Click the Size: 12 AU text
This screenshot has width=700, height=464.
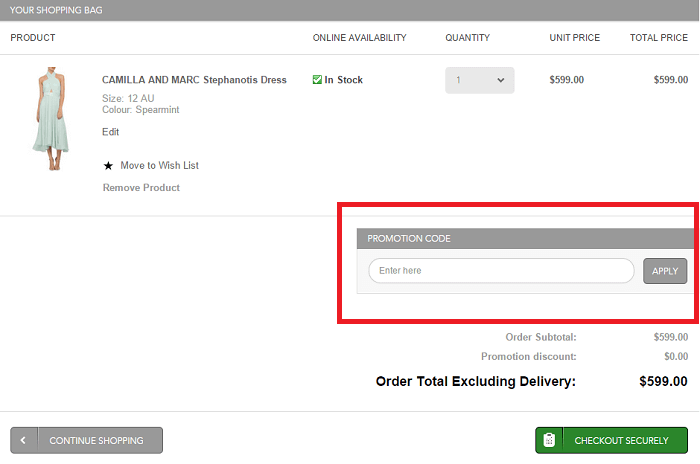click(x=128, y=98)
